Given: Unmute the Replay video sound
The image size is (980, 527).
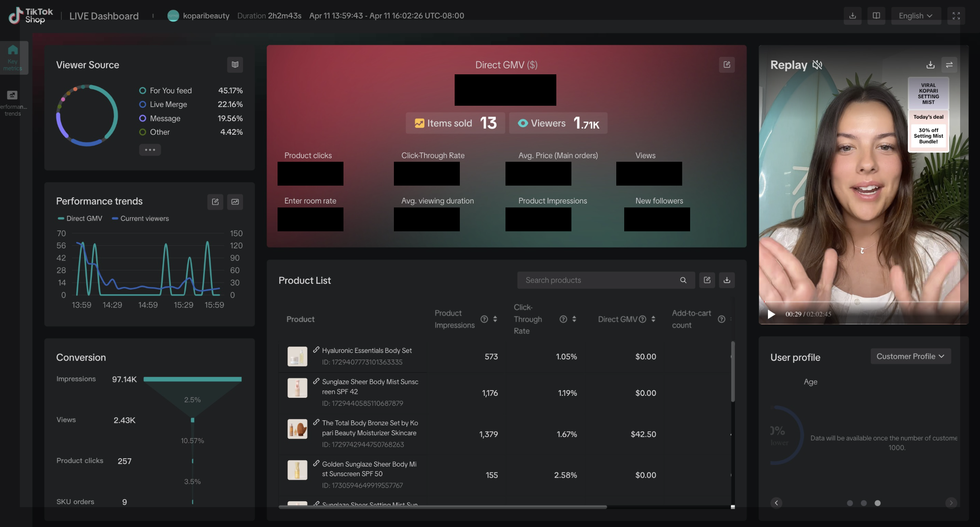Looking at the screenshot, I should [x=817, y=65].
